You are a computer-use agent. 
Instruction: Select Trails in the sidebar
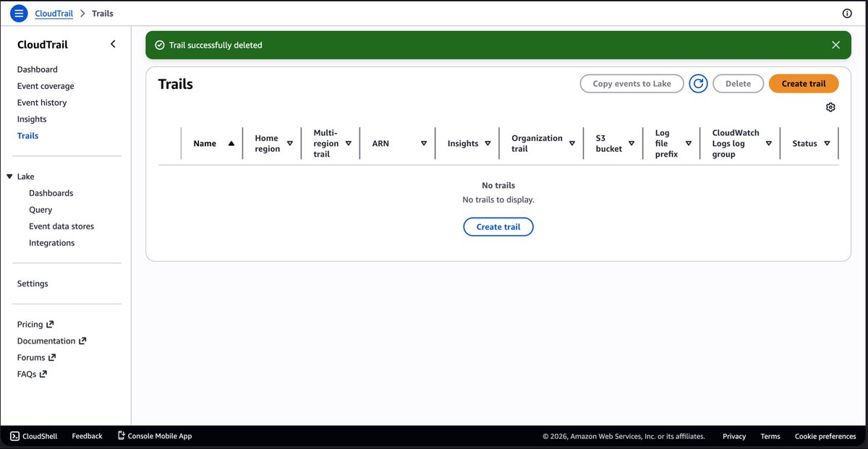coord(28,136)
